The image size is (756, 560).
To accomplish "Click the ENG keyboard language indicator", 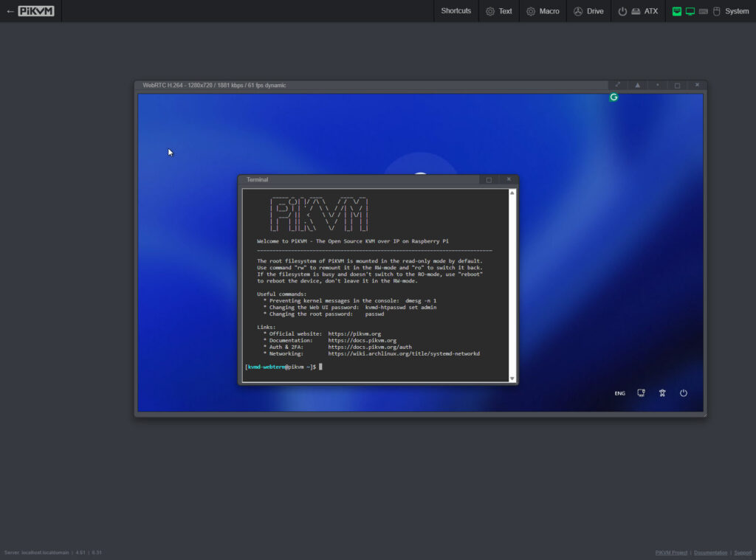I will [619, 393].
